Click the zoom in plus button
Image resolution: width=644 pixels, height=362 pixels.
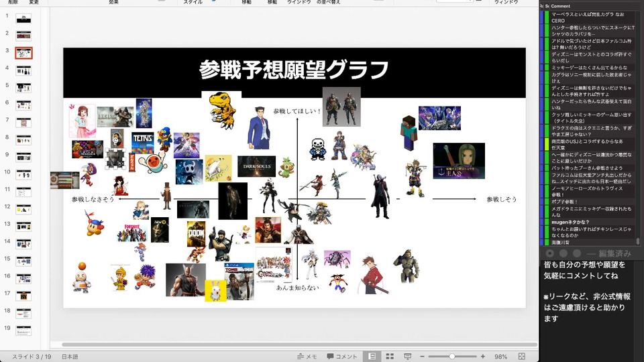483,357
